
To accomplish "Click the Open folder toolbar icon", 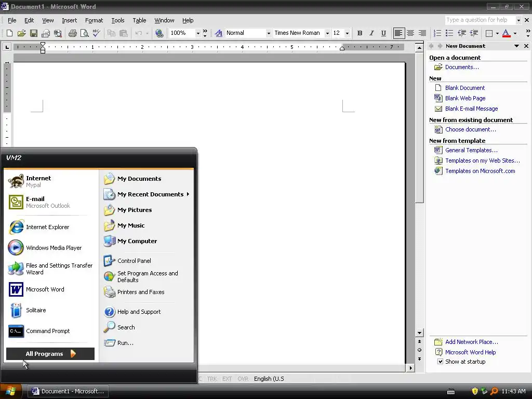I will click(x=21, y=33).
